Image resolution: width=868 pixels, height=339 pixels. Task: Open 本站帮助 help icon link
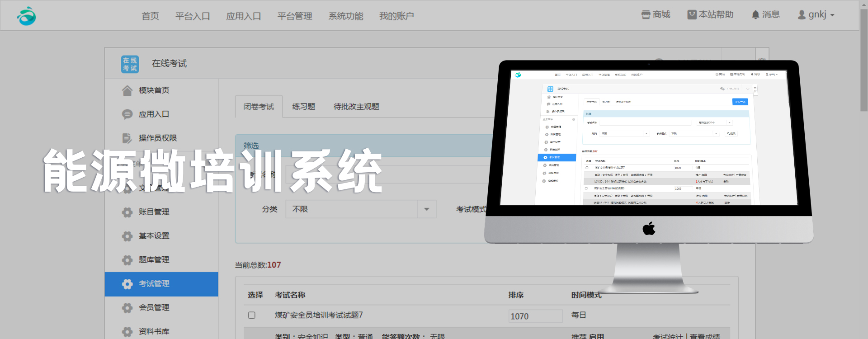coord(710,15)
